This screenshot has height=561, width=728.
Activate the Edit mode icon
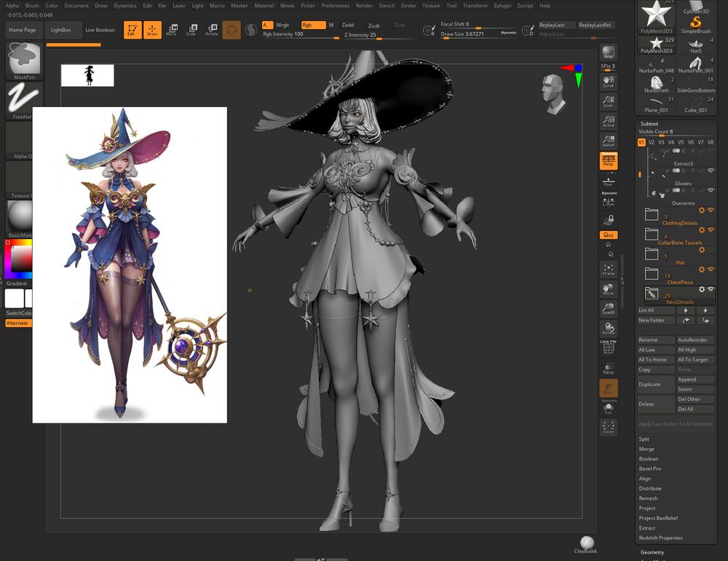[x=132, y=30]
